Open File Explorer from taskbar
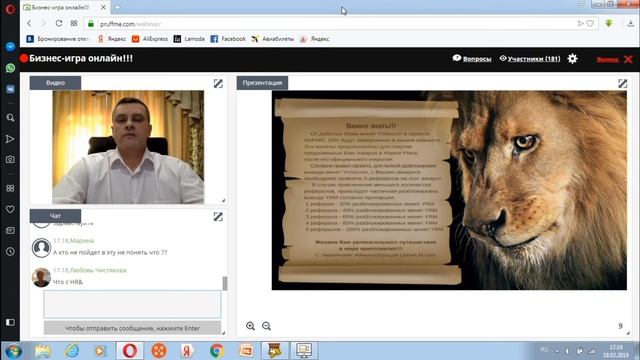Screen dimensions: 640x360 pos(42,351)
